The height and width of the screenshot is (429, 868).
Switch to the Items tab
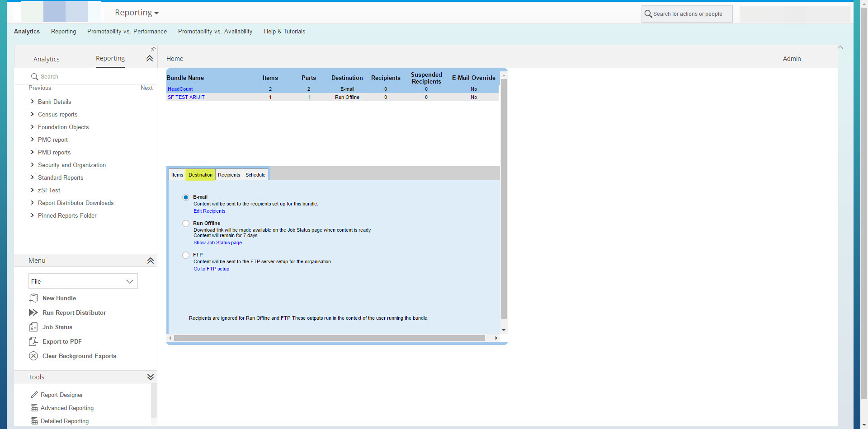[x=177, y=175]
